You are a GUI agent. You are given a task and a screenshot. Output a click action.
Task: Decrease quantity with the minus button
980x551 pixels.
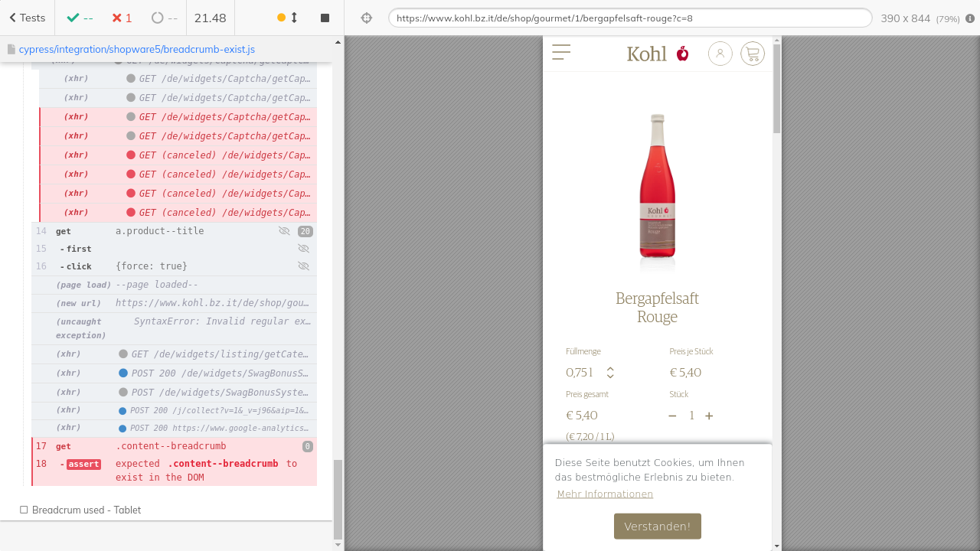click(672, 416)
